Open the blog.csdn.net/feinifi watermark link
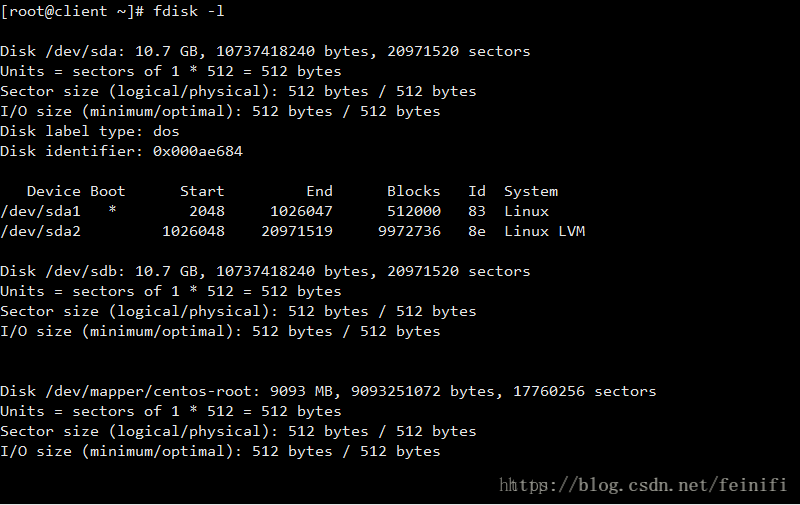The width and height of the screenshot is (800, 505). (643, 484)
